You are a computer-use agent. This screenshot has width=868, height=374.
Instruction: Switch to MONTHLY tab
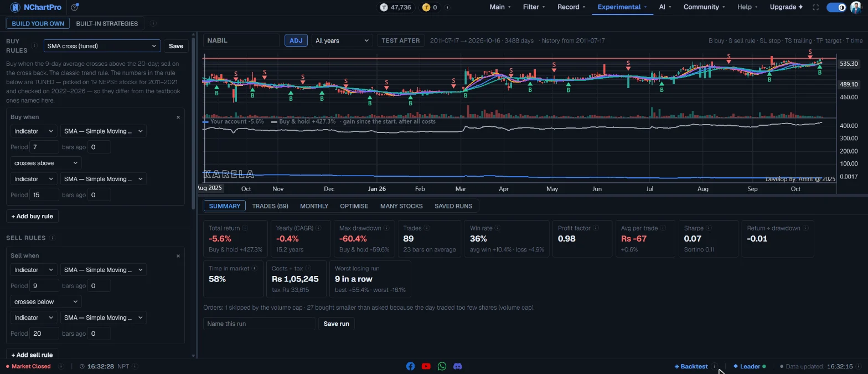coord(314,206)
